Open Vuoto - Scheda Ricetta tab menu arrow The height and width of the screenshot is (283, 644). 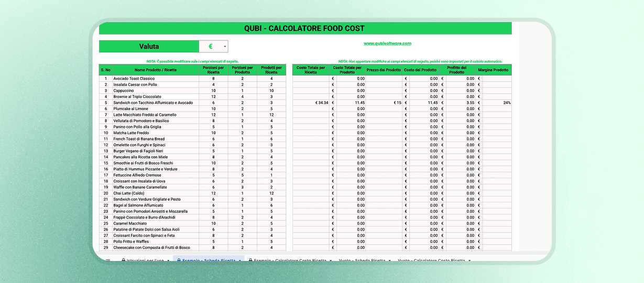[x=389, y=260]
